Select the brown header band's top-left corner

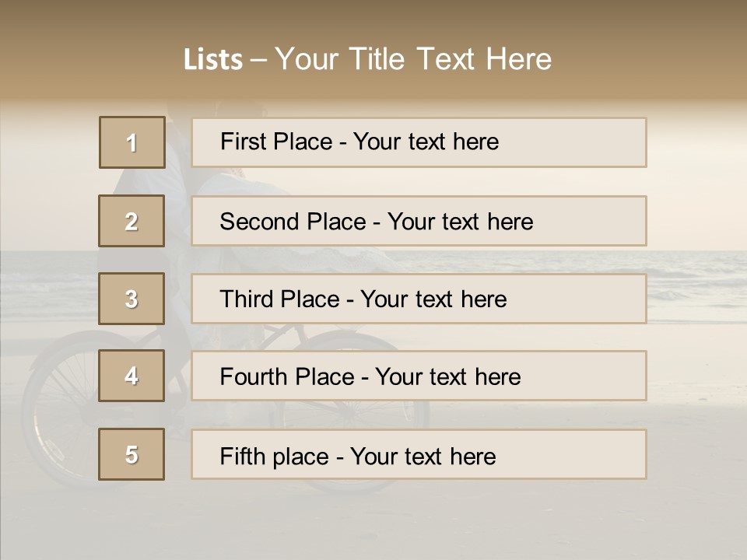2,2
